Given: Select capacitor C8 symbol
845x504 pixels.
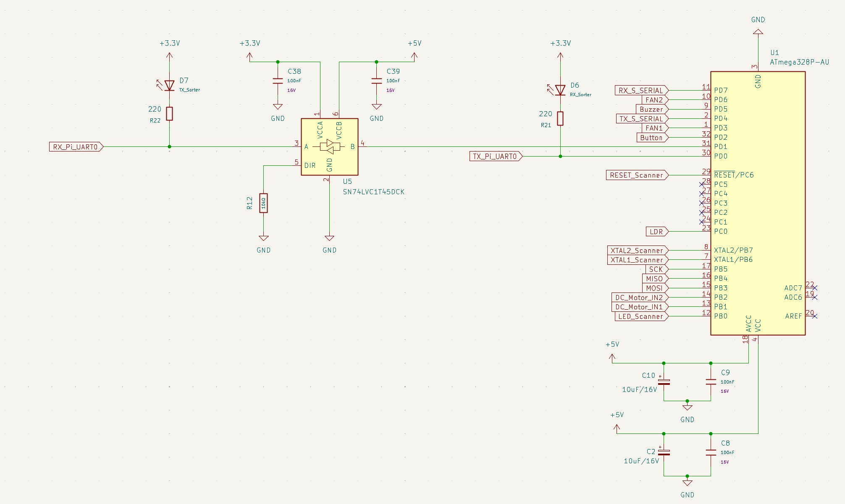Looking at the screenshot, I should click(x=711, y=452).
